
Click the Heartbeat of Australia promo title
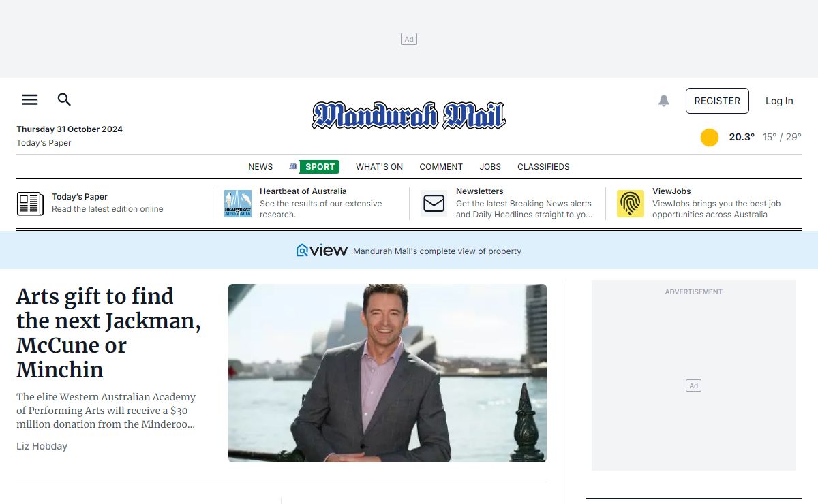(x=303, y=191)
